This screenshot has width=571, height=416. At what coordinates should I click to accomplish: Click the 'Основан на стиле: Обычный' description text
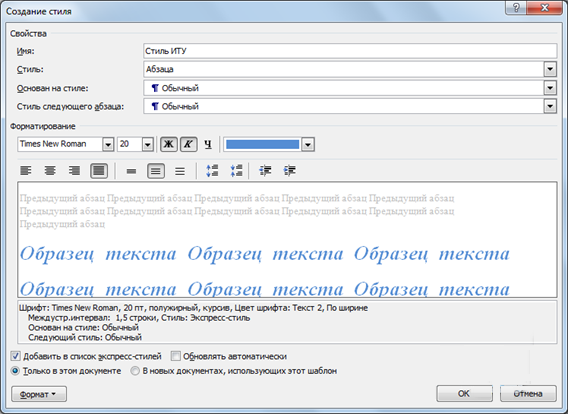pos(83,328)
